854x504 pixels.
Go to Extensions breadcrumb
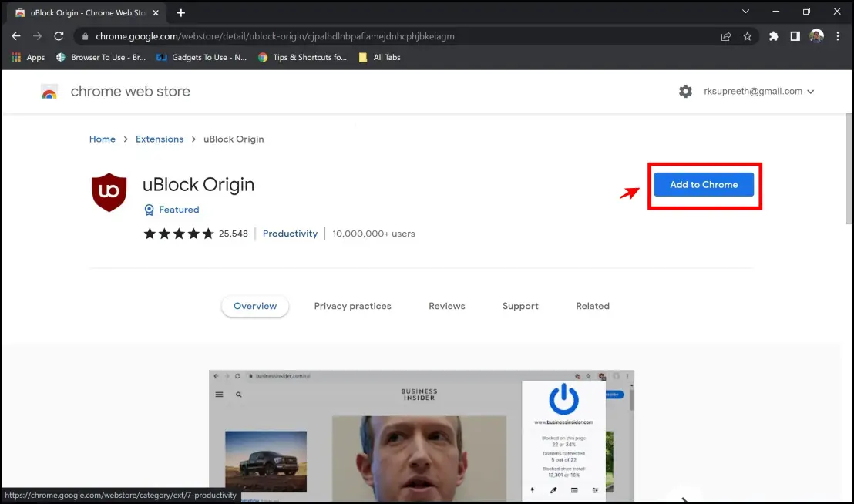160,139
